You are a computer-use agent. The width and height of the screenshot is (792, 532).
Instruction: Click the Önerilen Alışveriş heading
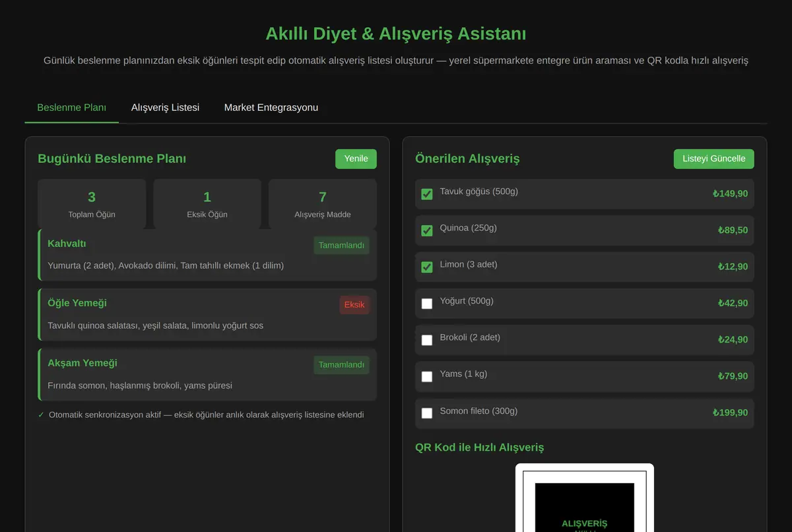[x=467, y=159]
